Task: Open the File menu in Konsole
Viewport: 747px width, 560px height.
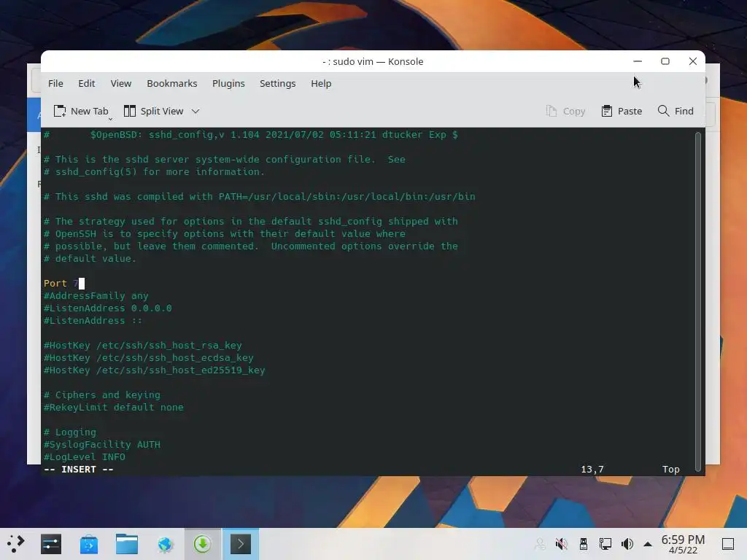Action: click(55, 83)
